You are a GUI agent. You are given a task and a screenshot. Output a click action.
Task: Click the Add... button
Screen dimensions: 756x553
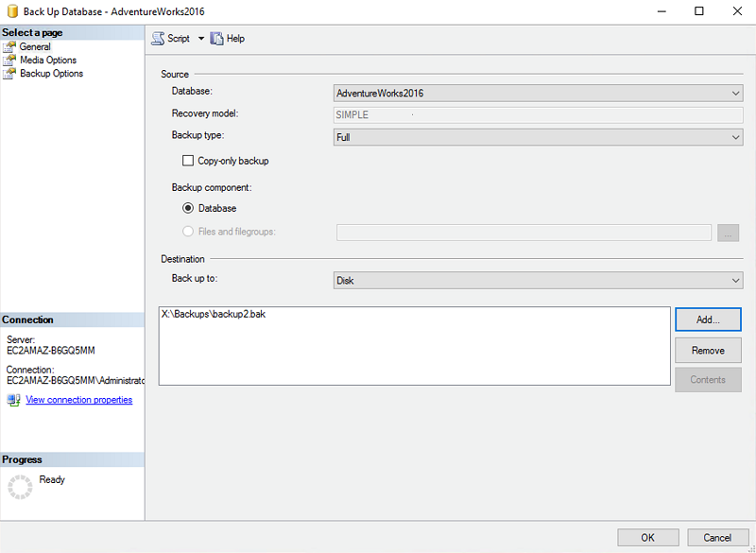coord(708,320)
